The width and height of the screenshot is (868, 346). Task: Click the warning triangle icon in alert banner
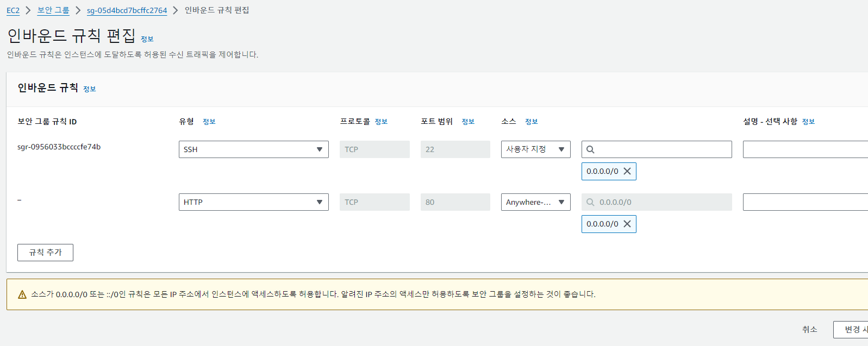pyautogui.click(x=22, y=294)
